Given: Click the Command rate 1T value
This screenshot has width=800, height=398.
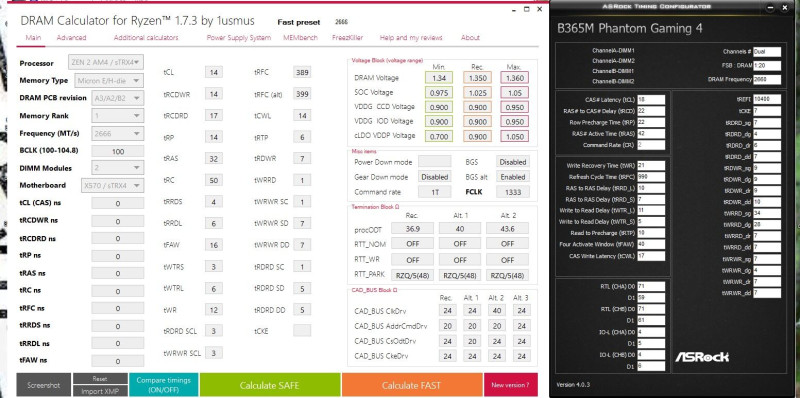Looking at the screenshot, I should [435, 192].
